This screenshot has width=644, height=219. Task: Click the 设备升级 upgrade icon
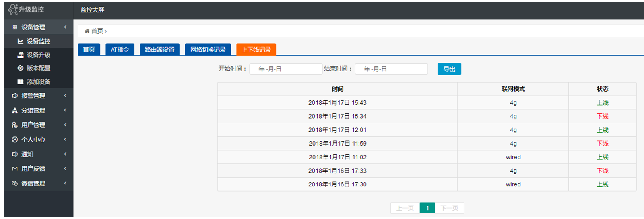[x=21, y=55]
